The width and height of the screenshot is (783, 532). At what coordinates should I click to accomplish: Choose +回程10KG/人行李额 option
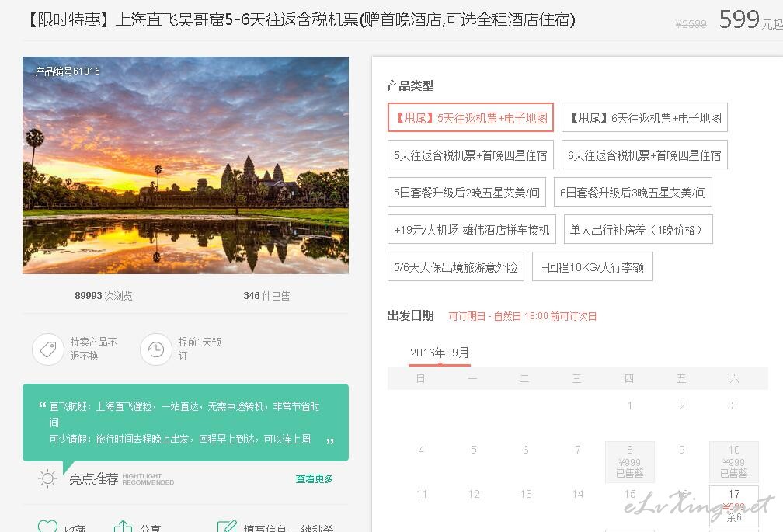point(592,267)
